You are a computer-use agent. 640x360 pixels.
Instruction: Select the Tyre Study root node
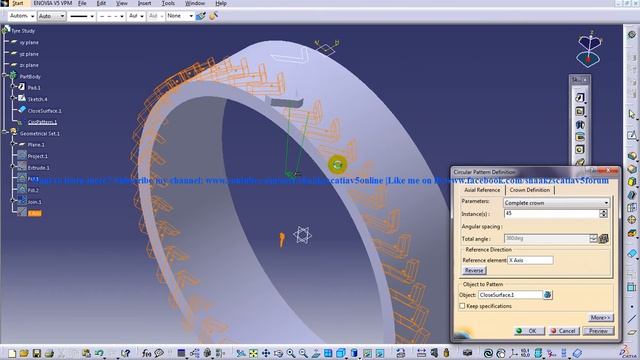23,31
